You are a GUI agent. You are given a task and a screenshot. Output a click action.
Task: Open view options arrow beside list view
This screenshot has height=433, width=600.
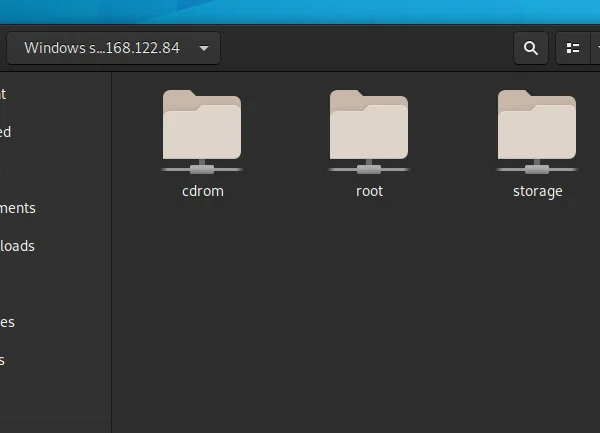pos(596,48)
